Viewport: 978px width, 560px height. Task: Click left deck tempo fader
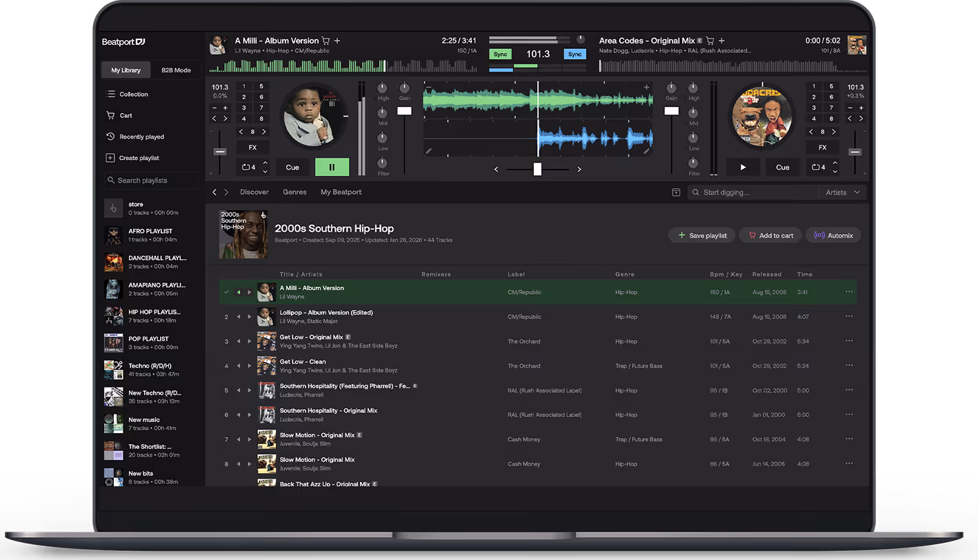(x=220, y=151)
